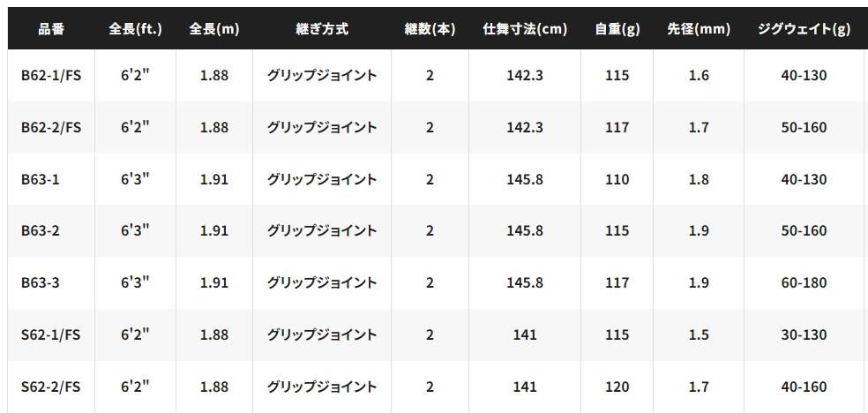
Task: Select the B62-1/FS model number cell
Action: [51, 76]
